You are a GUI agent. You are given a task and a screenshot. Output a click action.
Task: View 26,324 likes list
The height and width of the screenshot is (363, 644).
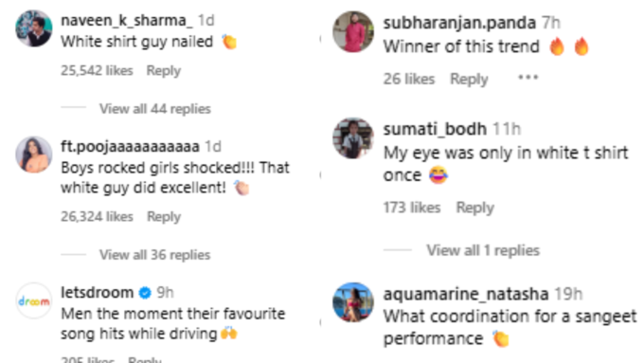tap(97, 216)
